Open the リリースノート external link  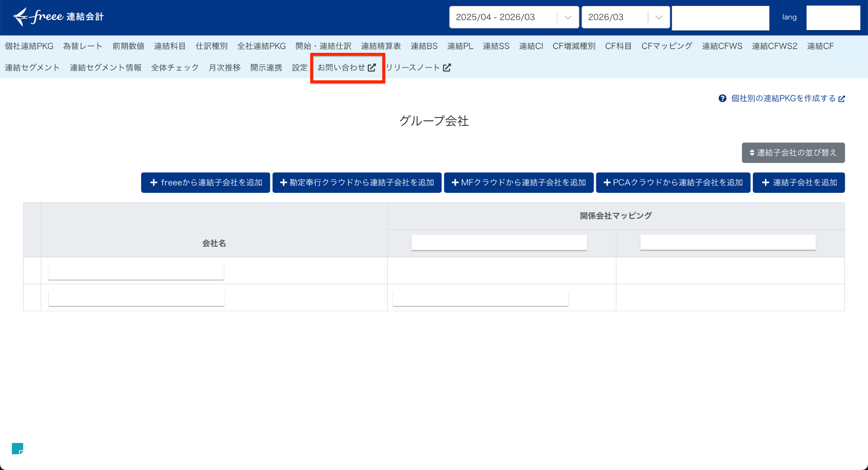point(418,68)
